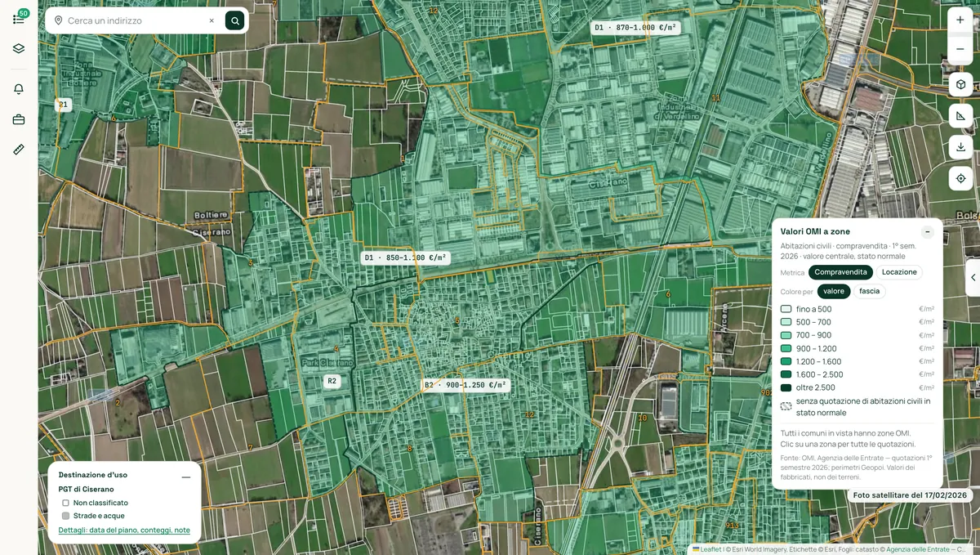The image size is (980, 555).
Task: Zoom out the map with minus button
Action: coord(960,49)
